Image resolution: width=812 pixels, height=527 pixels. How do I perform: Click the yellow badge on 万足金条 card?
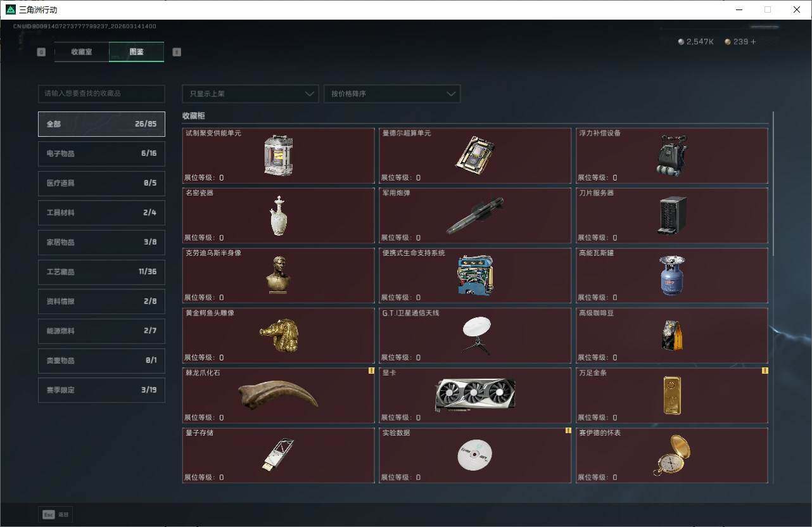tap(765, 371)
